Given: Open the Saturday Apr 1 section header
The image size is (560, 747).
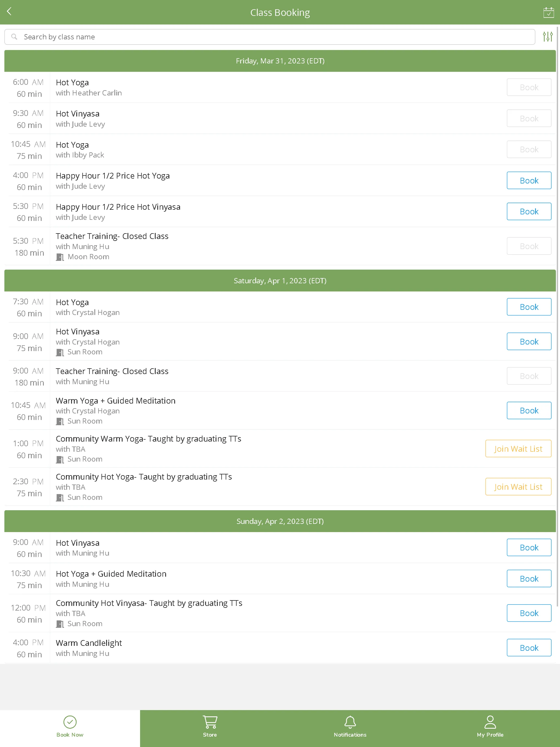Looking at the screenshot, I should tap(280, 281).
